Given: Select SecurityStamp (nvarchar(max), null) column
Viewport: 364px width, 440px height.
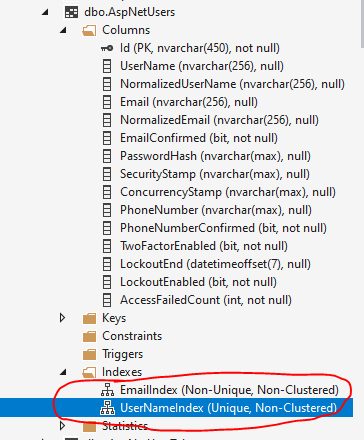Looking at the screenshot, I should [215, 174].
